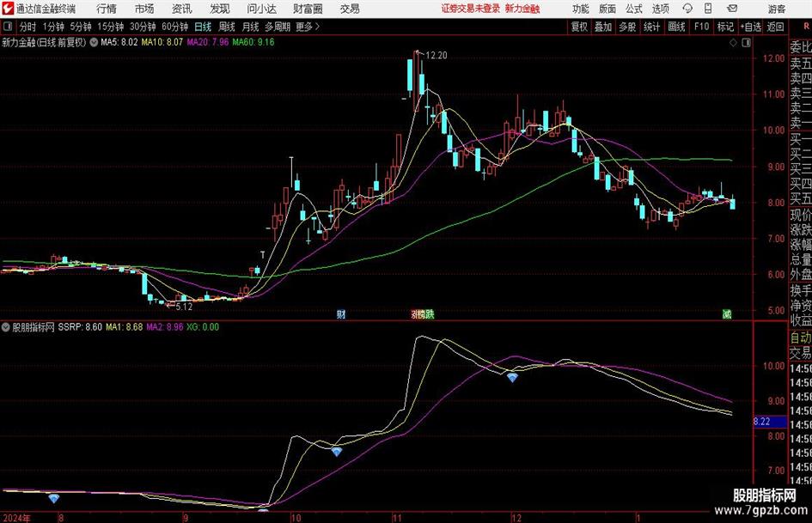Switch to 30分钟 period
812x523 pixels.
click(x=143, y=27)
